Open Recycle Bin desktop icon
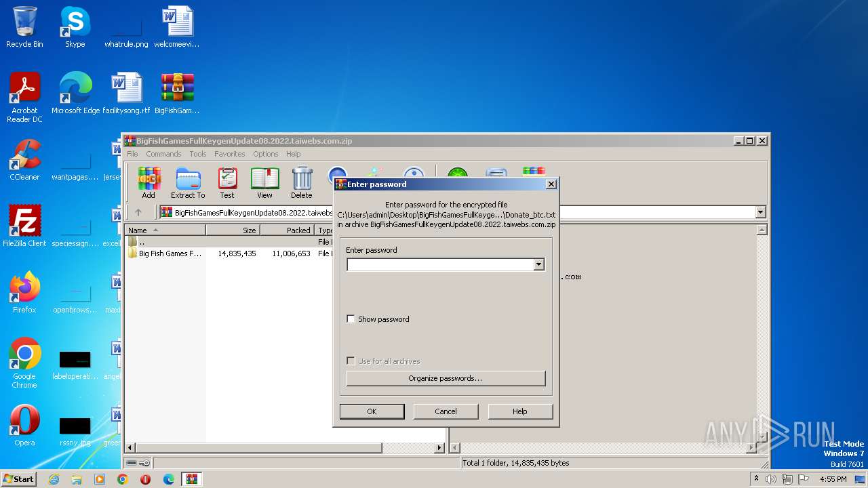 point(24,27)
